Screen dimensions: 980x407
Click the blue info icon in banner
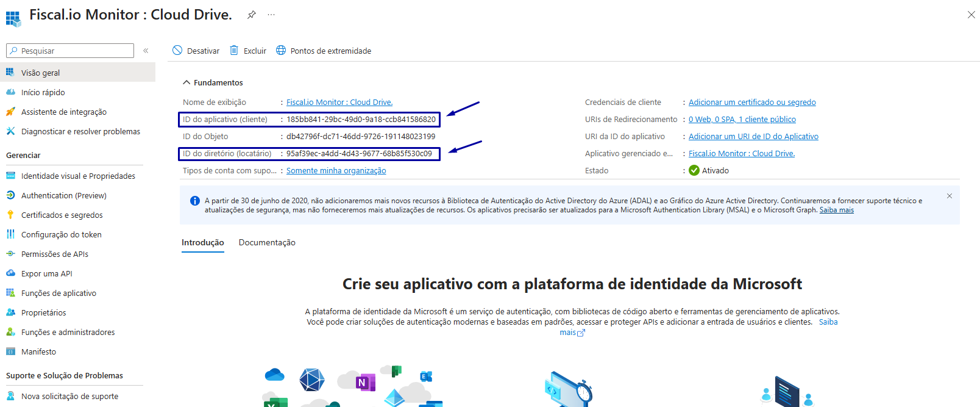tap(195, 201)
